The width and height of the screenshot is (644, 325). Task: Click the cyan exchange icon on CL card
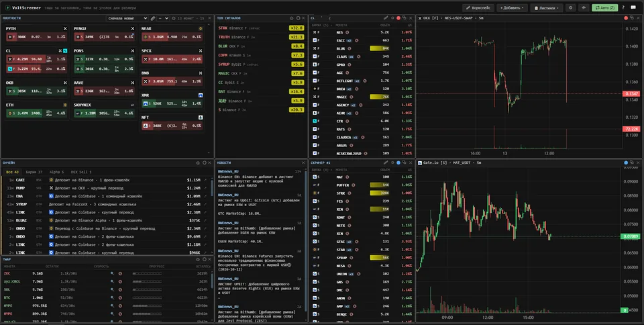point(65,51)
